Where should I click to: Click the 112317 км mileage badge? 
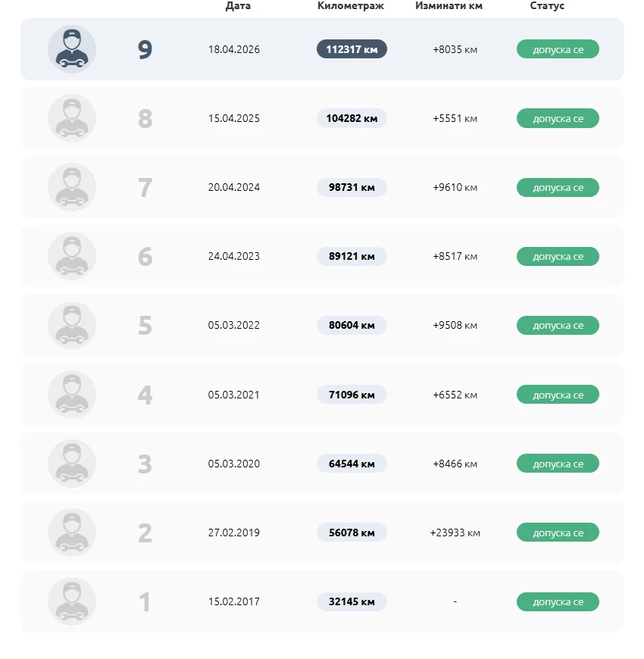click(x=352, y=49)
